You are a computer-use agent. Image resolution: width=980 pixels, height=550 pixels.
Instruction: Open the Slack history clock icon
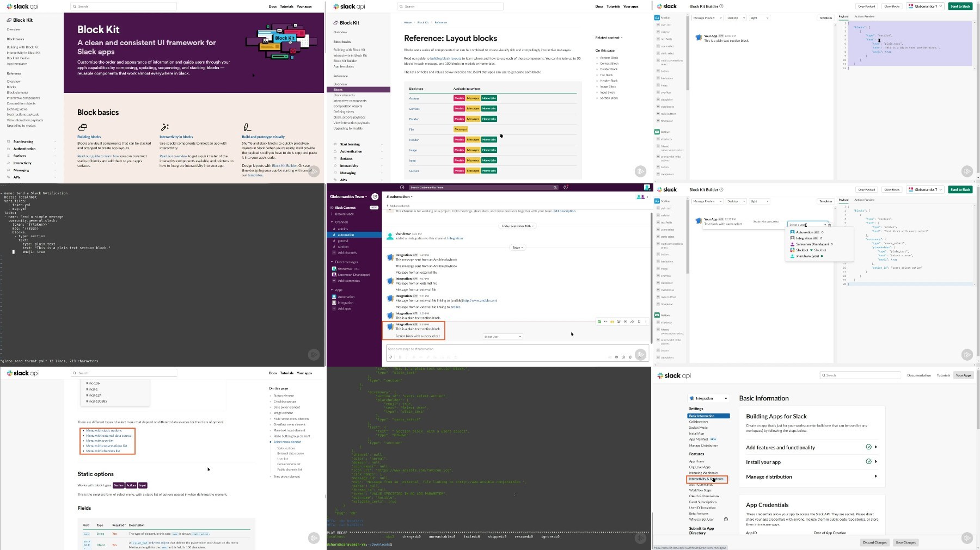click(x=402, y=187)
